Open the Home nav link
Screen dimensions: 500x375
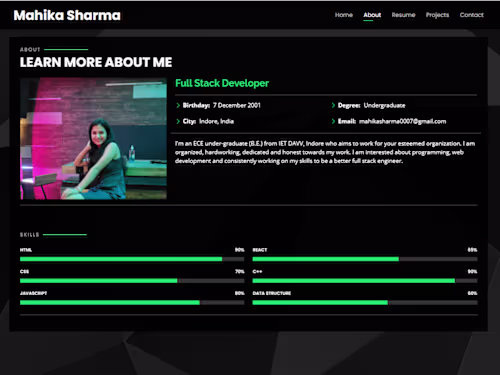[344, 15]
